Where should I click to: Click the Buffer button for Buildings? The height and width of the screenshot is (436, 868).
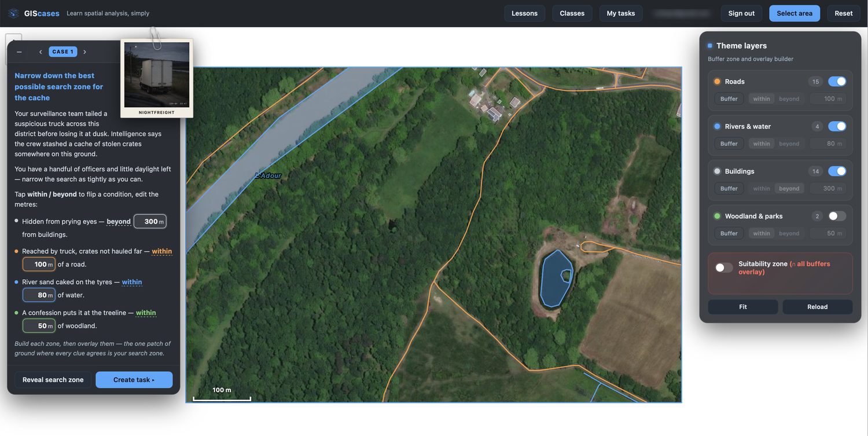click(x=729, y=189)
